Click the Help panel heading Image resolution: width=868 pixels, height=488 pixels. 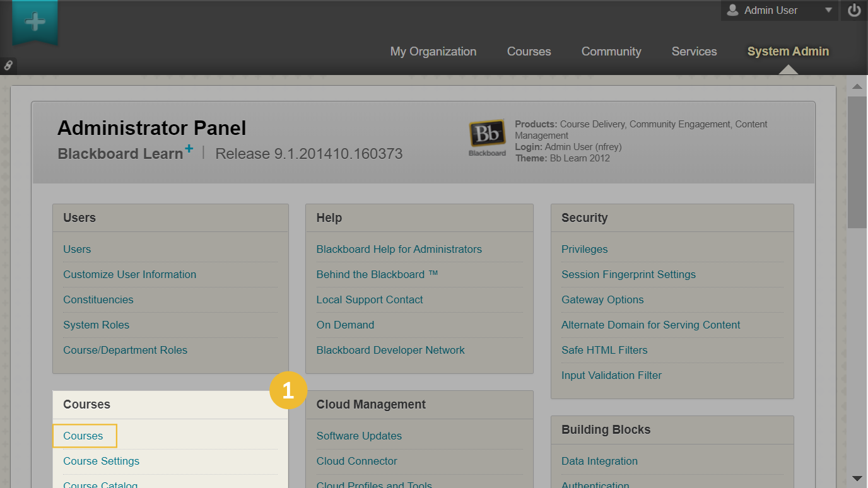coord(329,218)
